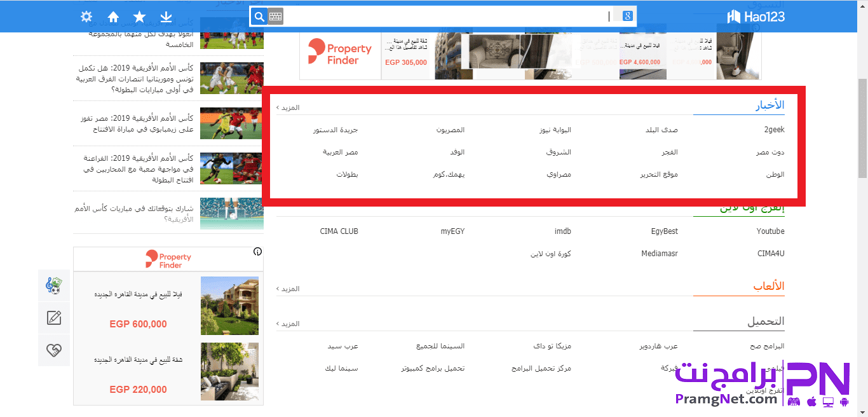Expand المزيد in الألعاب section
The height and width of the screenshot is (417, 868).
[289, 289]
